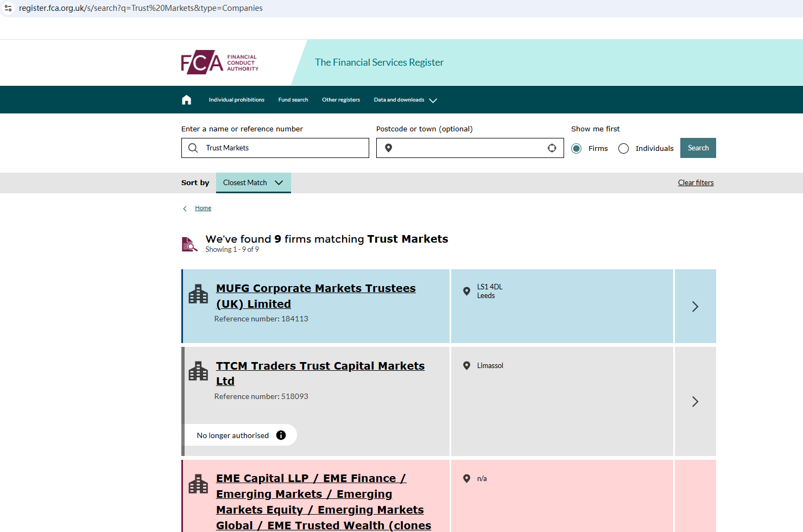Click the browser address bar URL

[141, 8]
